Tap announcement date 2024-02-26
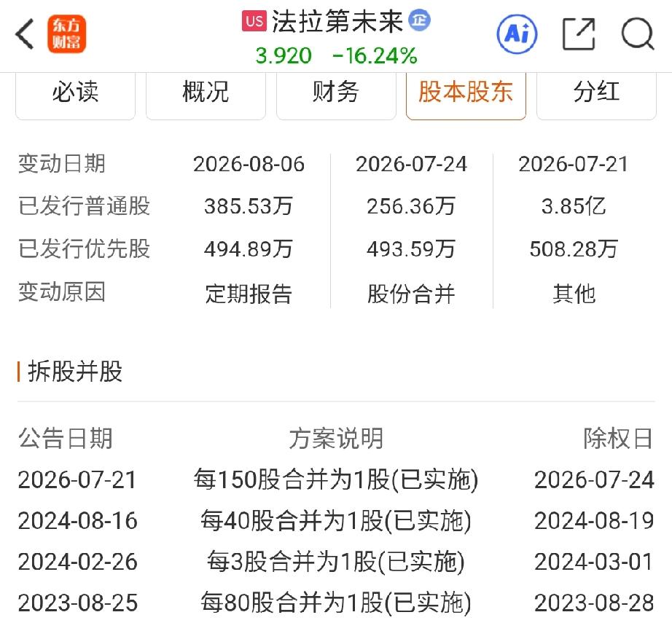The image size is (672, 639). pyautogui.click(x=77, y=562)
